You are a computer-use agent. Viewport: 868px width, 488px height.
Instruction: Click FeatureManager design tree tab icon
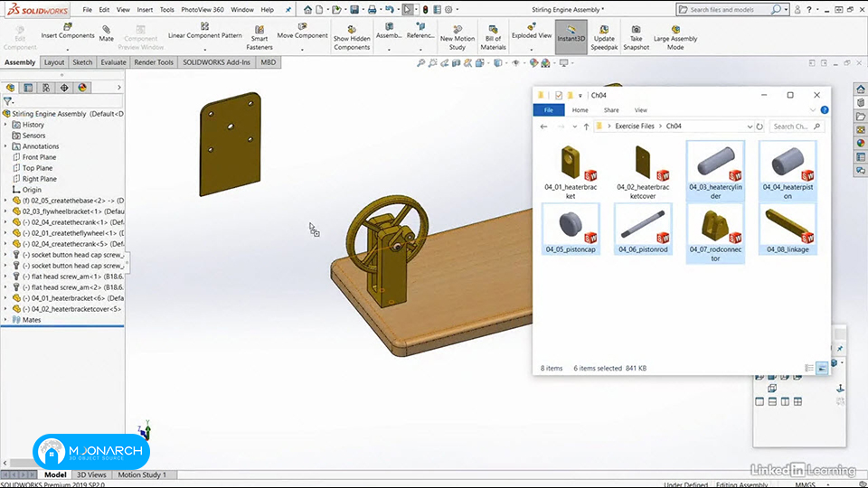coord(10,88)
